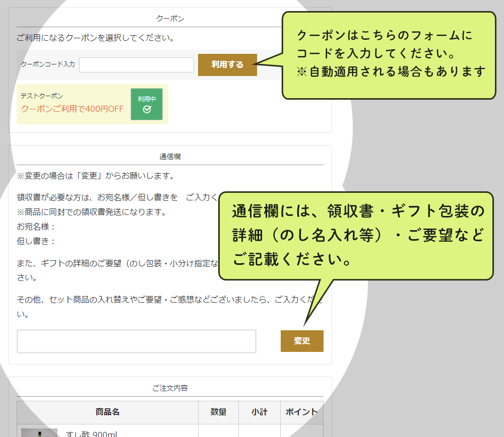Click inside the 通信欄 message text area
This screenshot has height=437, width=504.
click(136, 341)
